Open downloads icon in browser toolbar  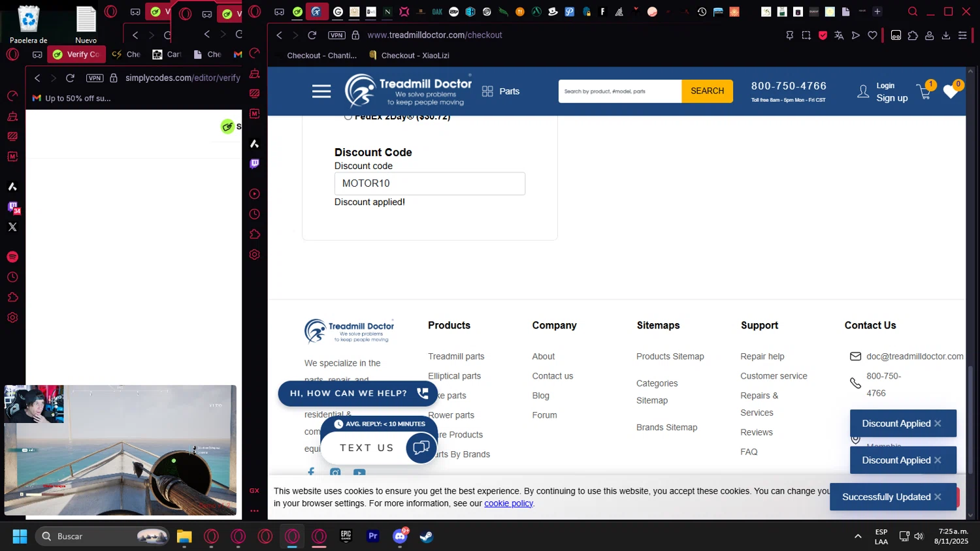[945, 35]
